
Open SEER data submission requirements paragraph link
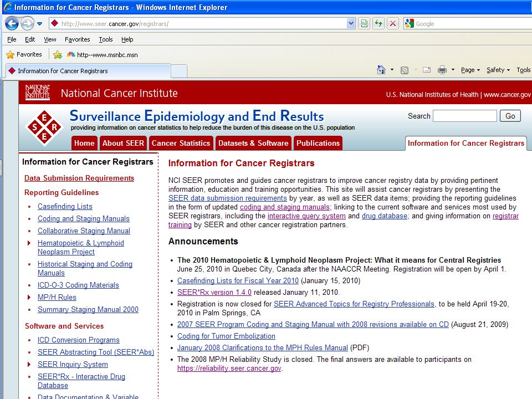[227, 198]
